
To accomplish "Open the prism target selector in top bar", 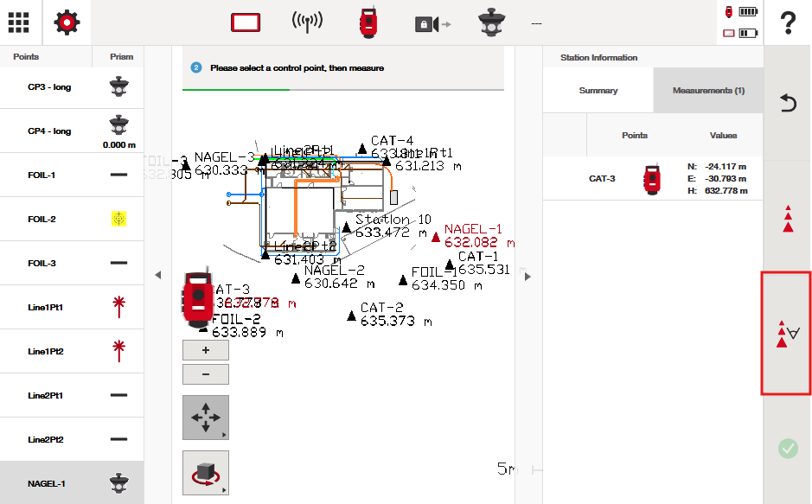I will pos(492,23).
